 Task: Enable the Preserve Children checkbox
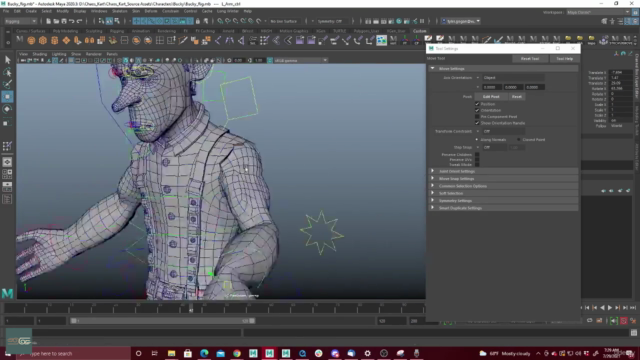coord(477,155)
